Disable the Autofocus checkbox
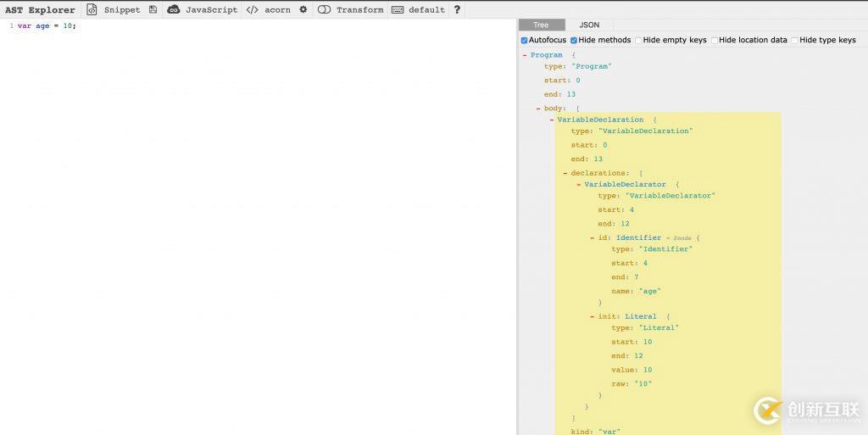 [x=524, y=41]
